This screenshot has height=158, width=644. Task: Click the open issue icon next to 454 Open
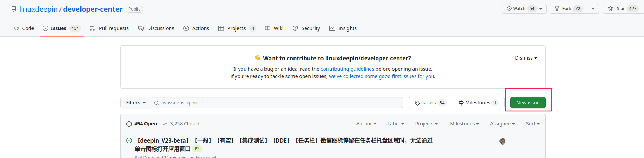click(129, 124)
